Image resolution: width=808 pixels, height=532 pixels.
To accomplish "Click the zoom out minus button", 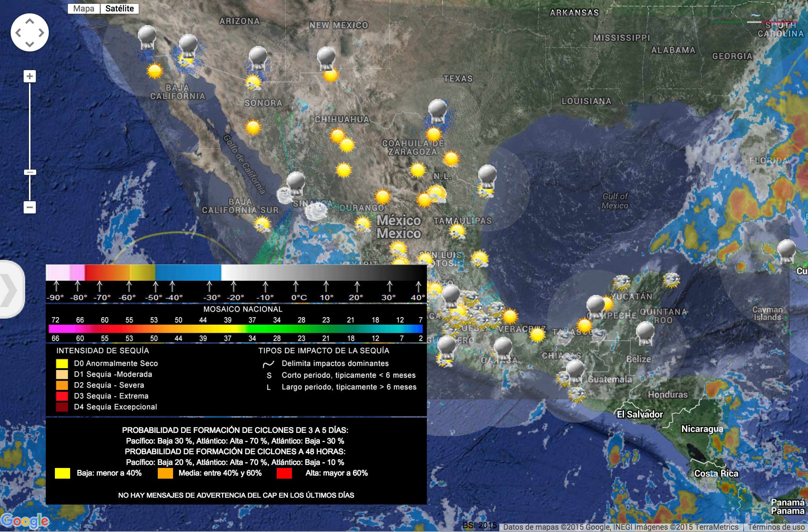I will [30, 207].
